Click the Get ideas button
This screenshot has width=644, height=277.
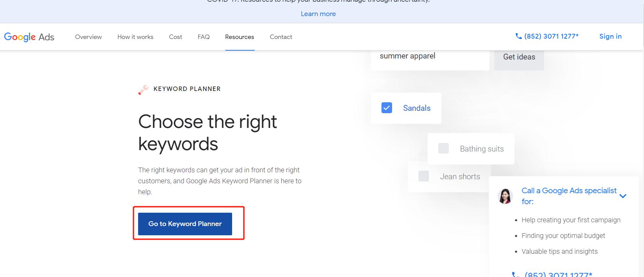(519, 57)
